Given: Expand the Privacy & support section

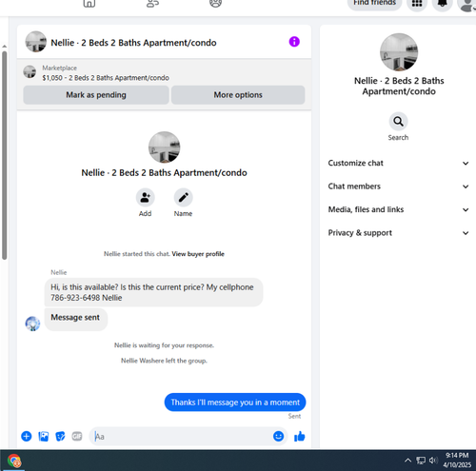Looking at the screenshot, I should coord(398,233).
